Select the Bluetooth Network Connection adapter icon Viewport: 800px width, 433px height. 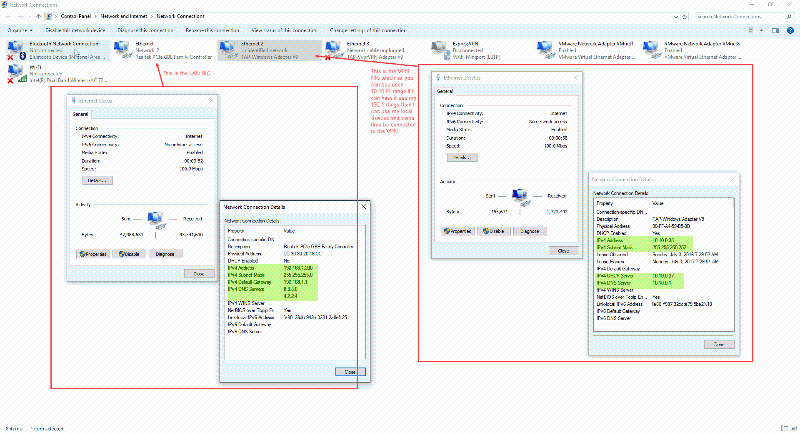click(15, 50)
